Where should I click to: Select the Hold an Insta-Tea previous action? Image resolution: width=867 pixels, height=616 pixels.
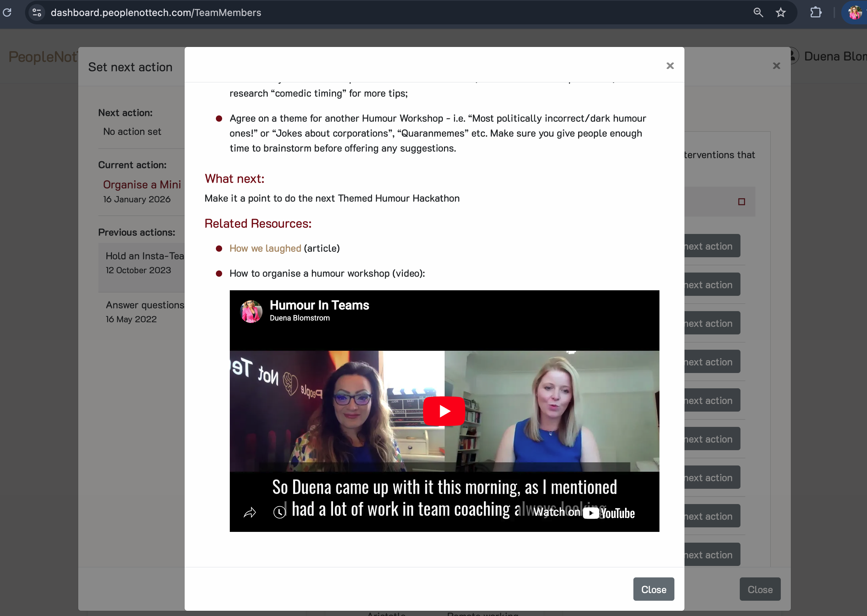(145, 256)
